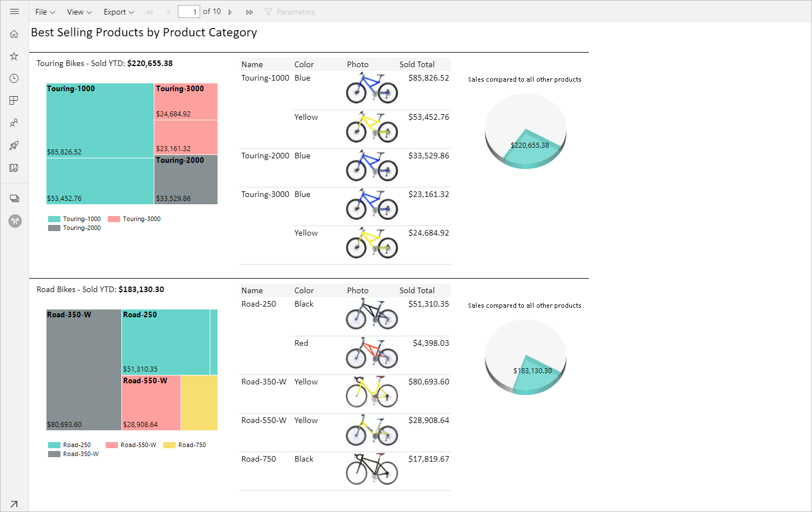
Task: Click the Road-350-W bike photo
Action: tap(372, 392)
